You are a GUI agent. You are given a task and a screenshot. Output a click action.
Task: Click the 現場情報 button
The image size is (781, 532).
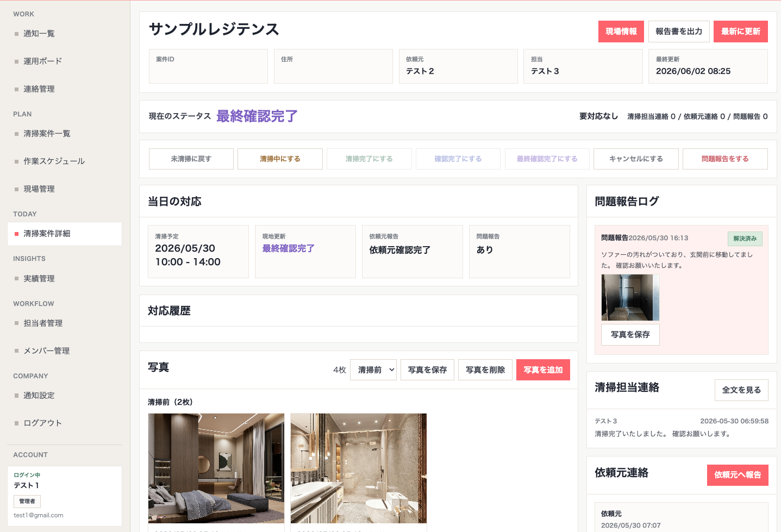click(621, 32)
